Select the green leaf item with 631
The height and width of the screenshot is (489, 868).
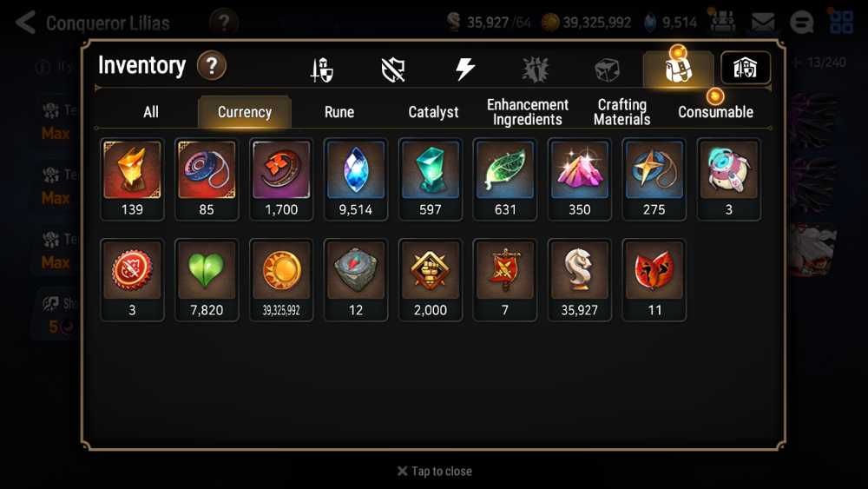coord(505,179)
